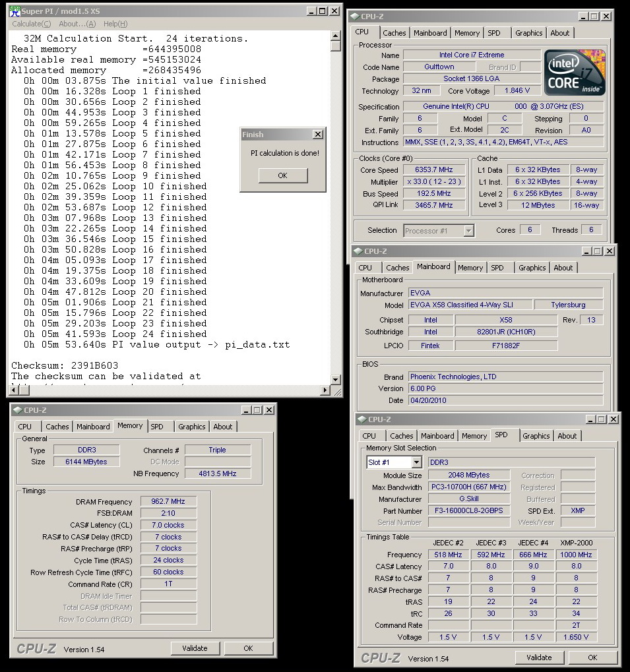Click title icon of CPU-Z memory timings window
The width and height of the screenshot is (630, 672).
(x=18, y=410)
